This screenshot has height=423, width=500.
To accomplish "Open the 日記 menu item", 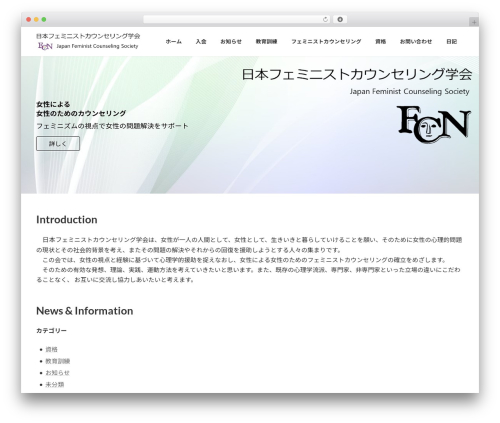I will [452, 42].
